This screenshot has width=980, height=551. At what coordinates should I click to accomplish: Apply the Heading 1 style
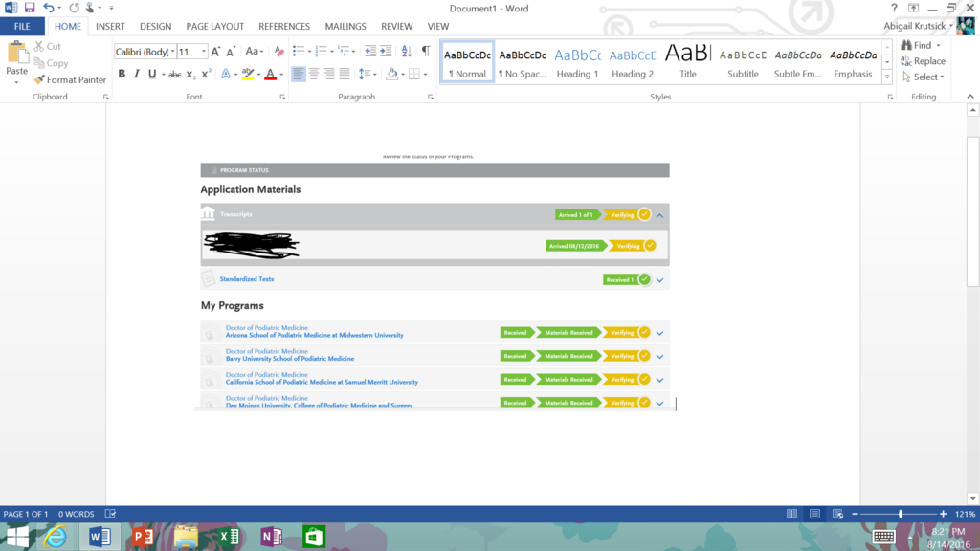(577, 62)
